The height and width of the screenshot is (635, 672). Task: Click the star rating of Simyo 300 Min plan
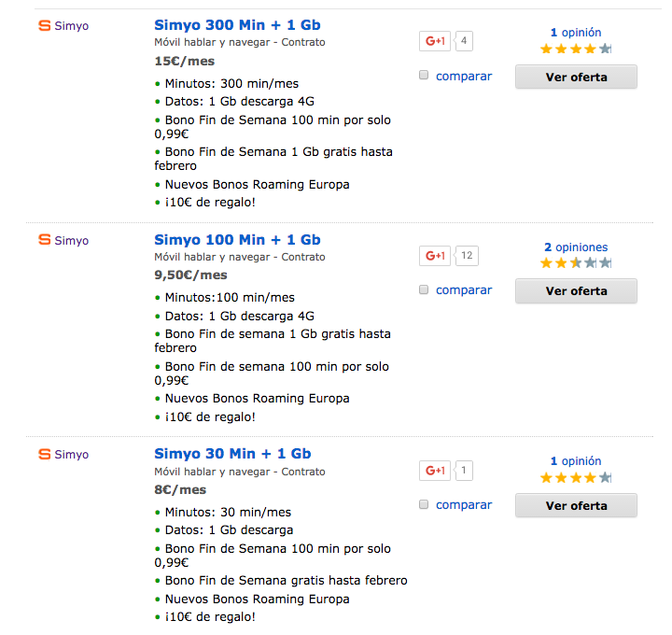pyautogui.click(x=576, y=49)
